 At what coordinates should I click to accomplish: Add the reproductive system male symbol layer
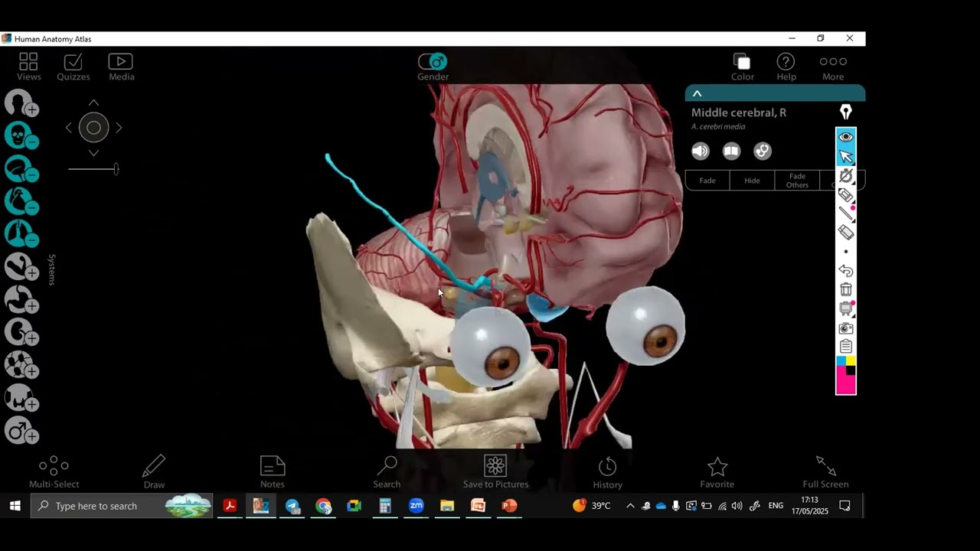click(21, 432)
